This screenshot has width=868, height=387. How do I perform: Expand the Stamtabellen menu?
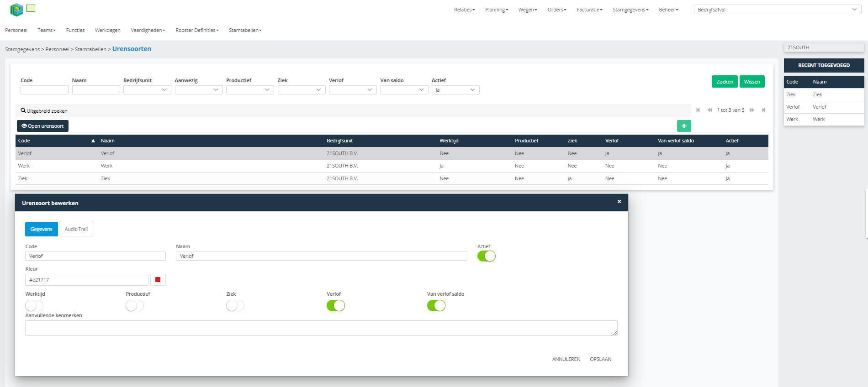(x=245, y=30)
